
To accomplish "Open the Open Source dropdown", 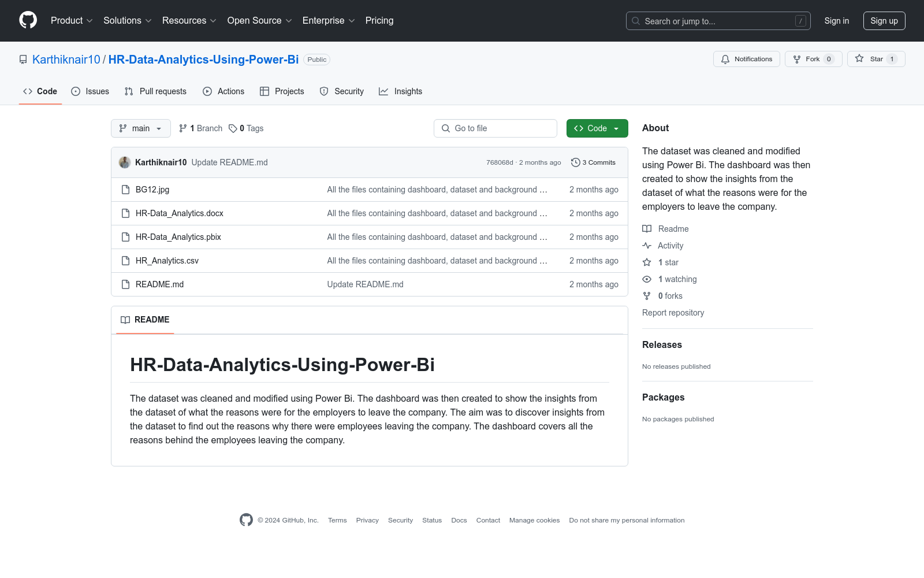I will [x=260, y=20].
